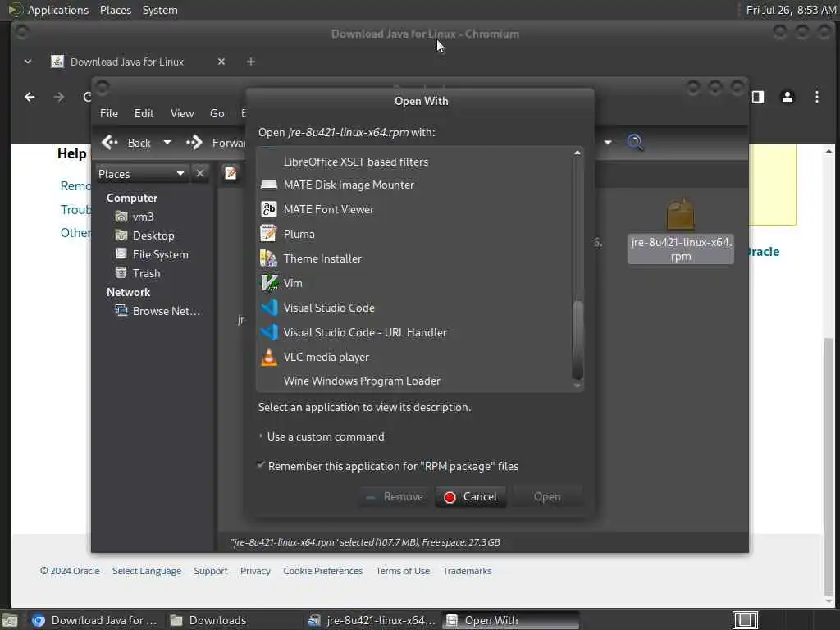Choose MATE Font Viewer icon
Image resolution: width=840 pixels, height=630 pixels.
pos(268,209)
